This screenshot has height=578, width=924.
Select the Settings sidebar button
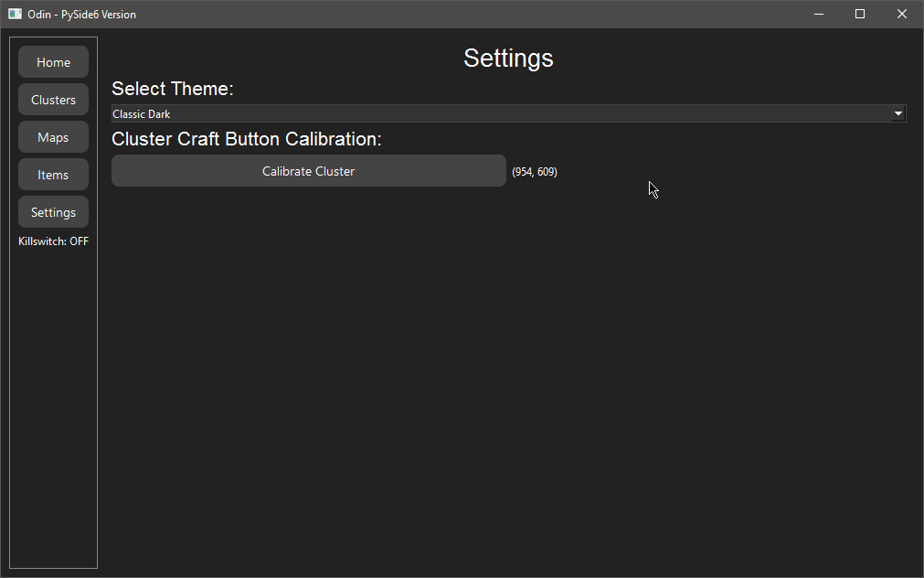pos(53,211)
